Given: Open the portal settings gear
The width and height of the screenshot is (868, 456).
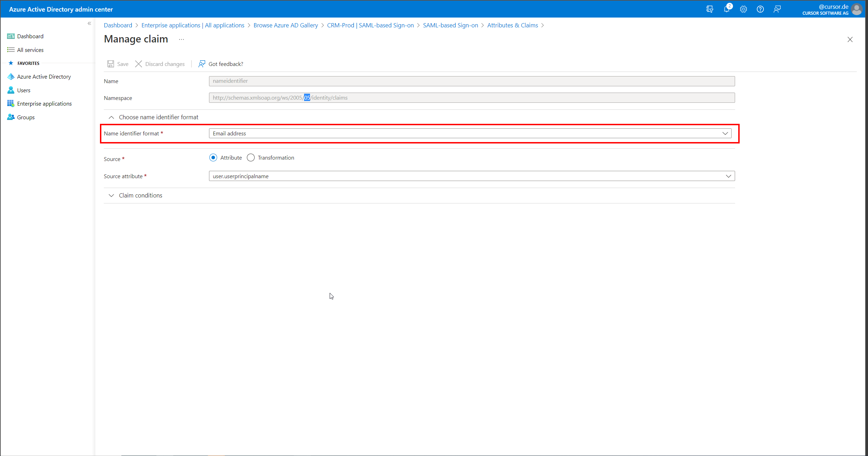Looking at the screenshot, I should (x=743, y=9).
